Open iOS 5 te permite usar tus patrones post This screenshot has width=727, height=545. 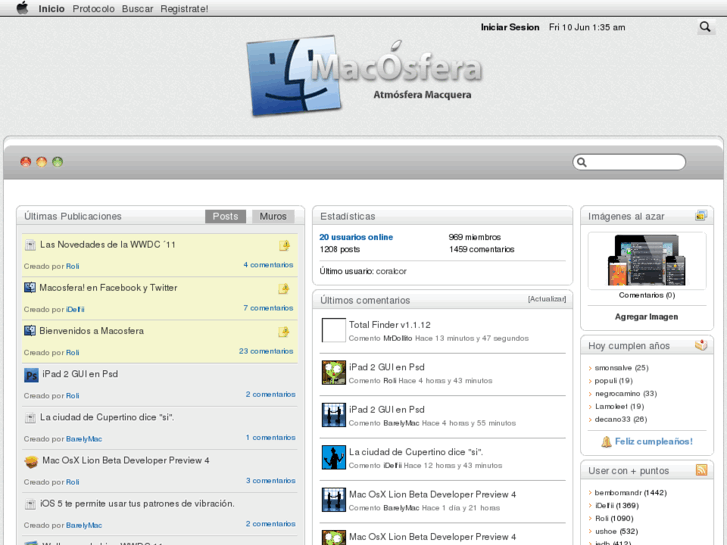(x=137, y=503)
